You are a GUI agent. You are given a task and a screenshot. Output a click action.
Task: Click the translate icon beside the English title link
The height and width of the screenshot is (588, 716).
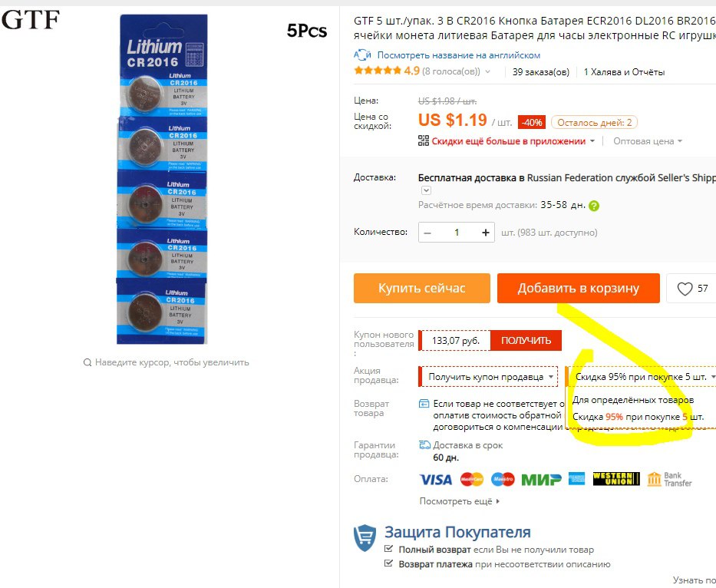click(x=362, y=55)
